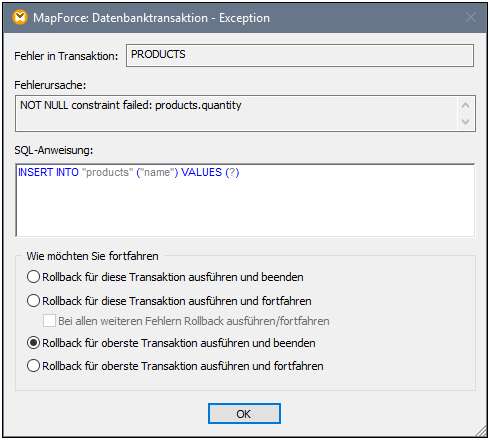This screenshot has width=490, height=440.
Task: Confirm with the OK button
Action: tap(244, 414)
